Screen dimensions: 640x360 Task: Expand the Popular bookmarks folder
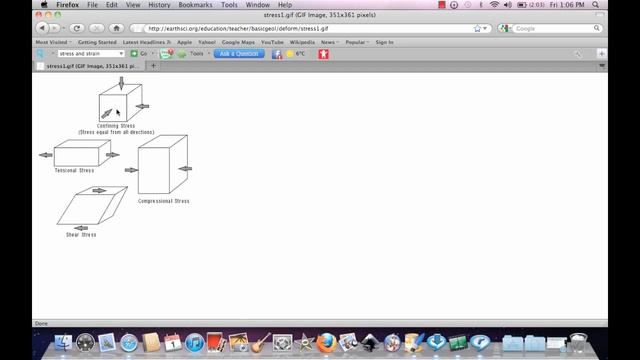click(357, 42)
